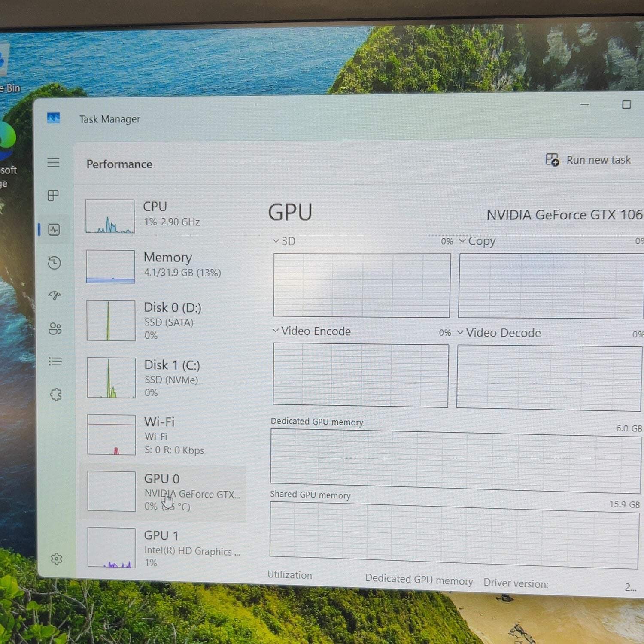Select GPU 0 NVIDIA item
644x644 pixels.
pyautogui.click(x=163, y=492)
